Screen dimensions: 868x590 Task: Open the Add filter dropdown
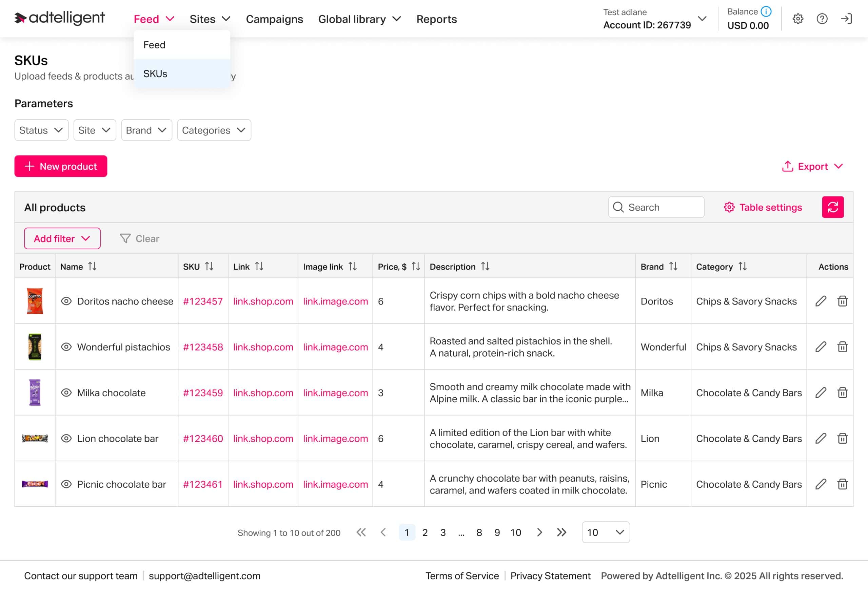coord(62,238)
